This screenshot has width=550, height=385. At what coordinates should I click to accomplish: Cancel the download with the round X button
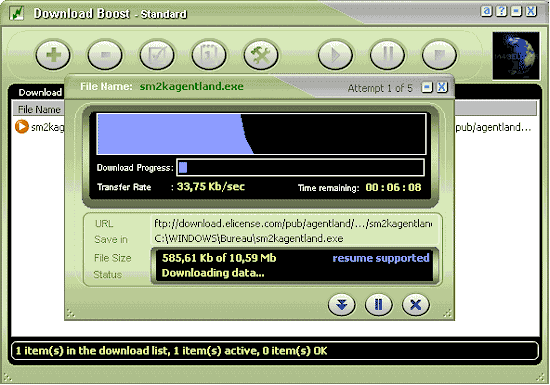[x=416, y=304]
